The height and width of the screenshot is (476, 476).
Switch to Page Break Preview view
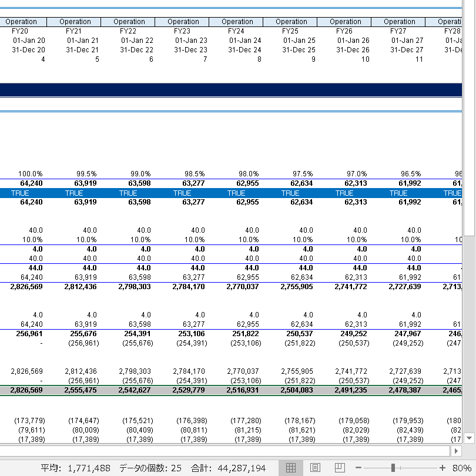coord(340,468)
